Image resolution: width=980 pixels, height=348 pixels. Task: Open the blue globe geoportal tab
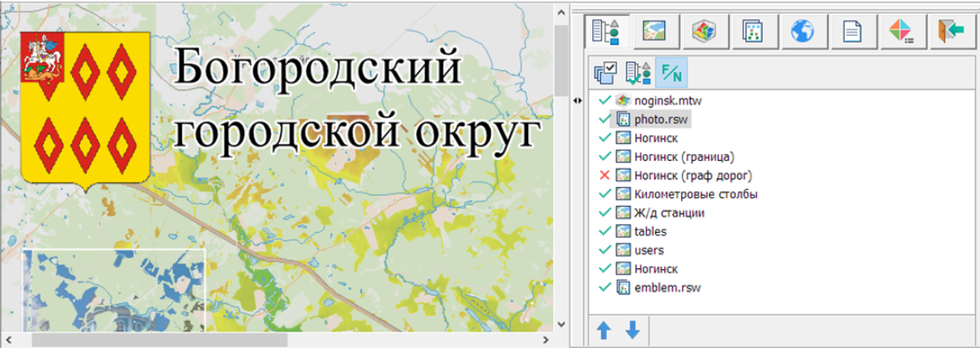(803, 33)
